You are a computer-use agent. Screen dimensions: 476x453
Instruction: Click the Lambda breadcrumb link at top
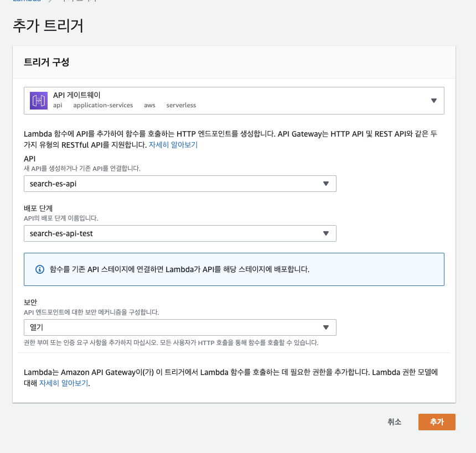point(27,1)
